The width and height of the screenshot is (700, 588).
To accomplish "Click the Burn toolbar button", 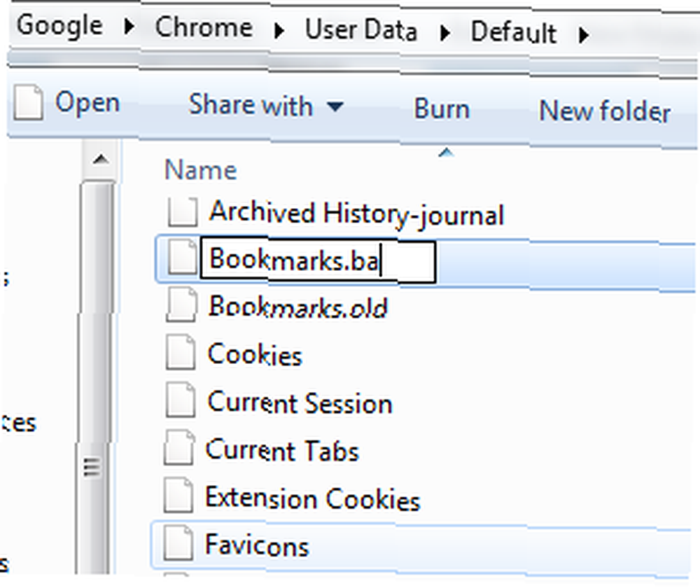I will [x=442, y=109].
